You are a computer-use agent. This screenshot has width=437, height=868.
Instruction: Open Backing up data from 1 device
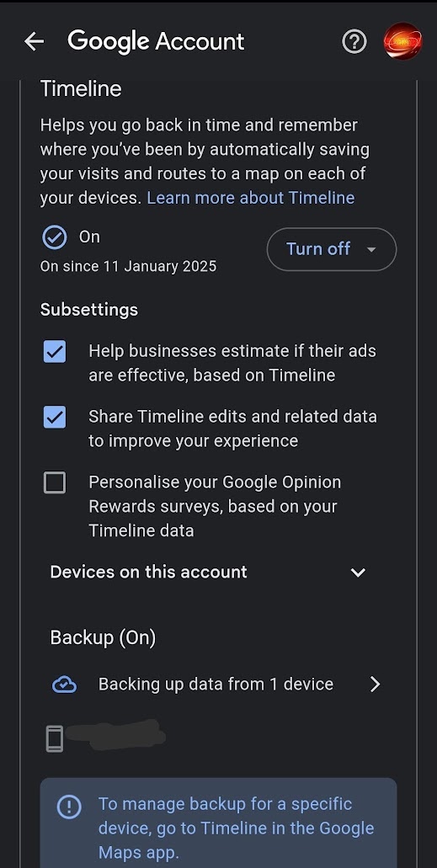pos(216,684)
